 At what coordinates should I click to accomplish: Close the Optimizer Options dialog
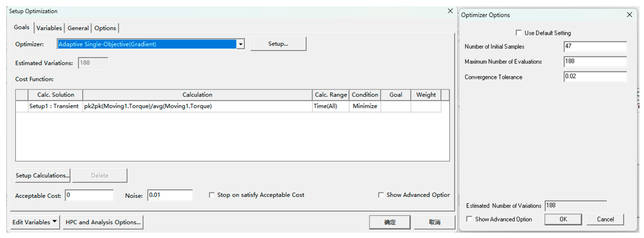click(629, 15)
